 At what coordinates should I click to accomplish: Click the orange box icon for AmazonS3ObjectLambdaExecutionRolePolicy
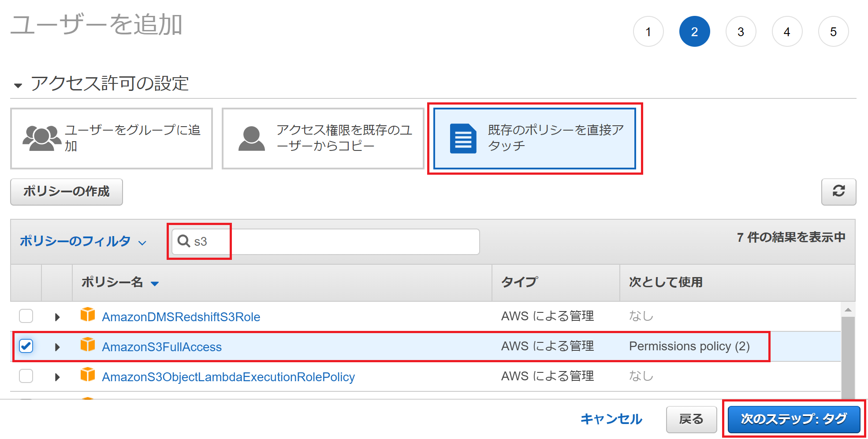click(x=88, y=375)
